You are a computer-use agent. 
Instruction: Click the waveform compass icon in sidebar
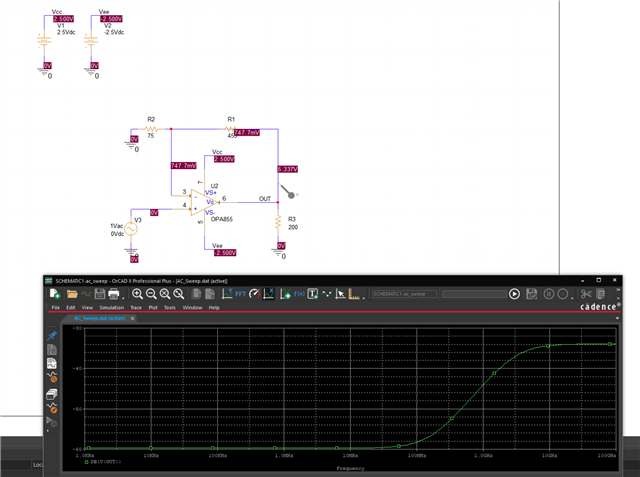click(x=52, y=408)
